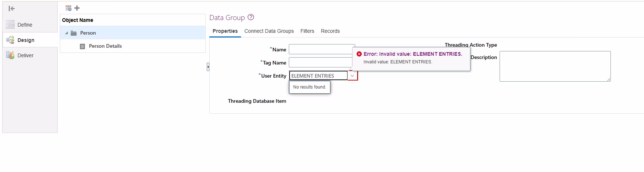Switch to the Design section

point(26,40)
